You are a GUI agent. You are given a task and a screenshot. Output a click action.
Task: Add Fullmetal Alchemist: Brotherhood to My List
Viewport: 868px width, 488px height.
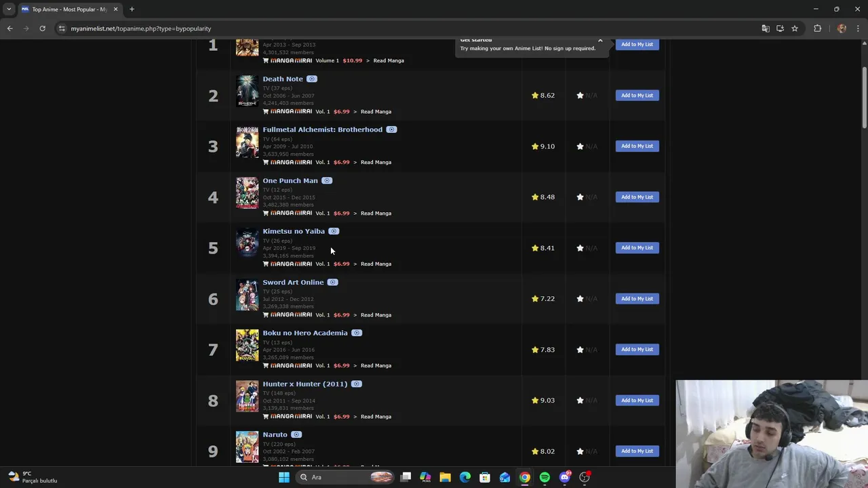pyautogui.click(x=637, y=146)
